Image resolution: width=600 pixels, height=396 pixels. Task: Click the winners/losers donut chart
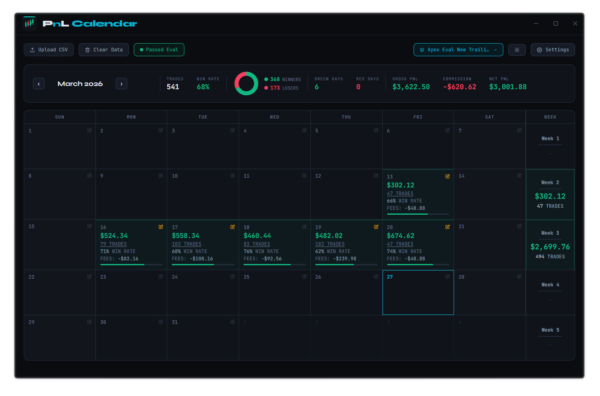246,83
